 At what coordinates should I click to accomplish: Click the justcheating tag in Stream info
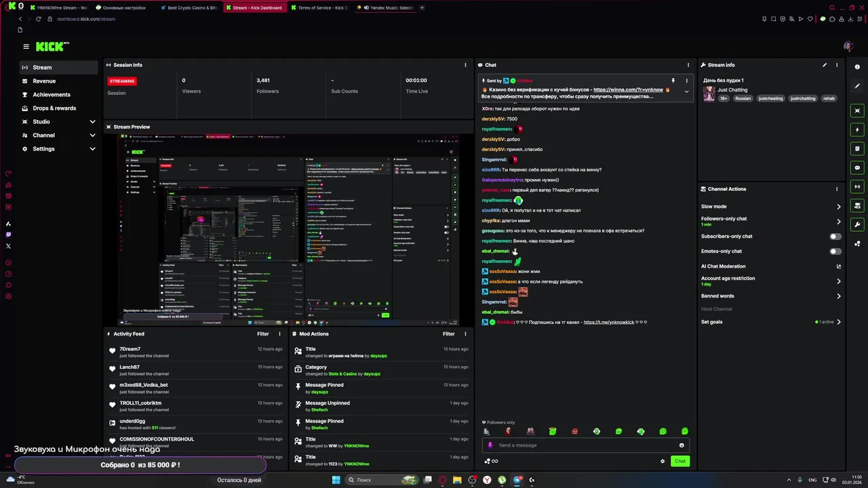(x=770, y=98)
